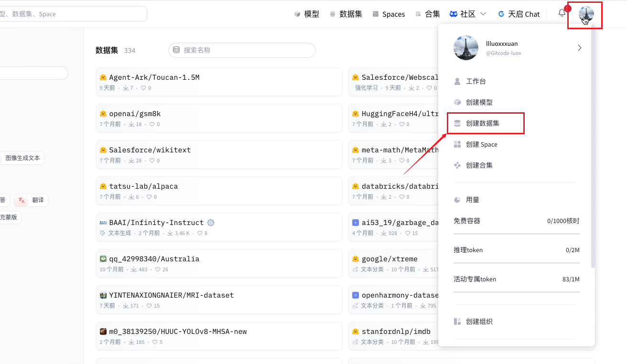The image size is (627, 364).
Task: Select the 翻译 task filter tag
Action: [32, 200]
